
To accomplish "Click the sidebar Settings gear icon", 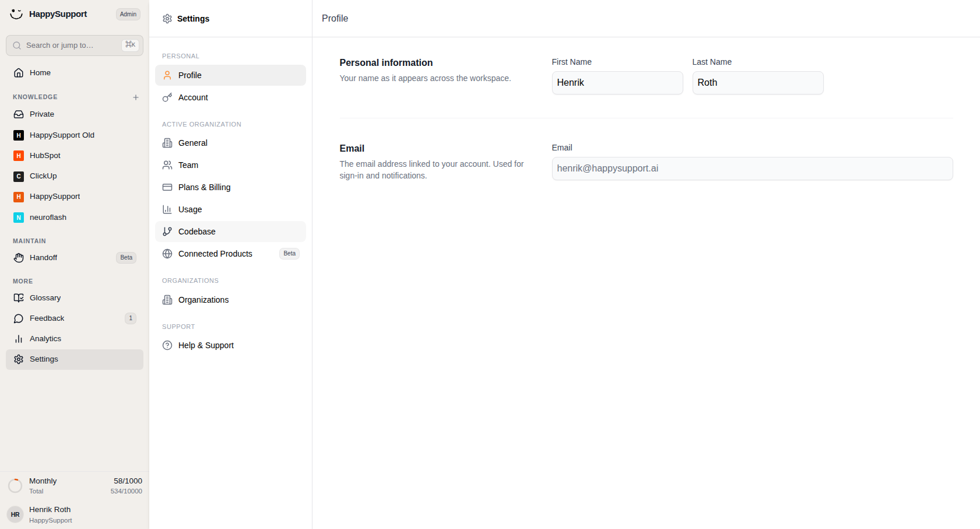I will tap(19, 359).
